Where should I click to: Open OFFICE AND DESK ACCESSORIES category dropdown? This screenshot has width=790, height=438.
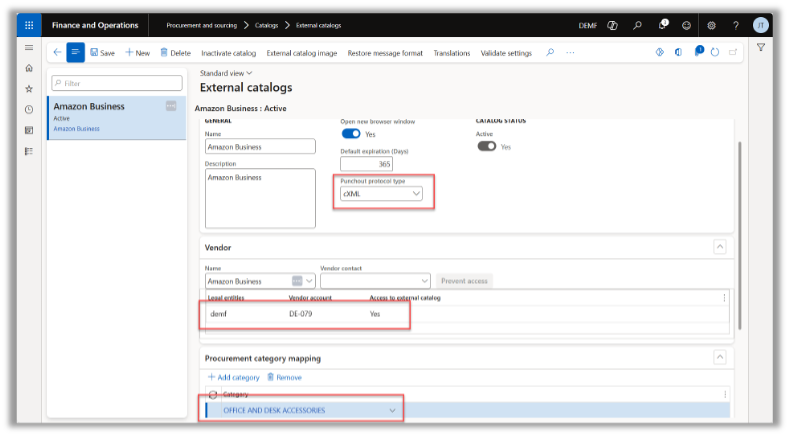click(x=392, y=411)
